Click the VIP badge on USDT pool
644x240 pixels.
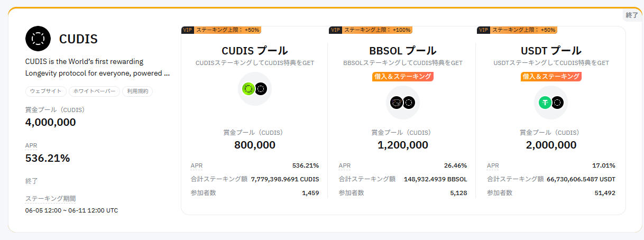point(483,30)
